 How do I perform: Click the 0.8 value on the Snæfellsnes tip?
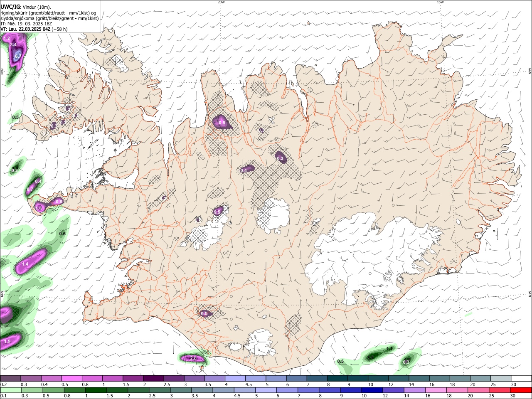point(59,202)
